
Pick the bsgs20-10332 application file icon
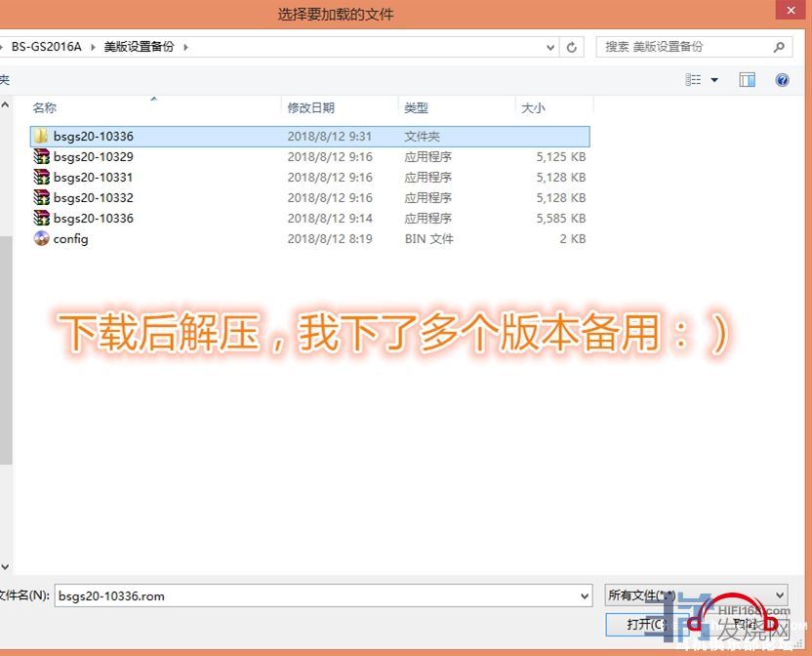(41, 198)
